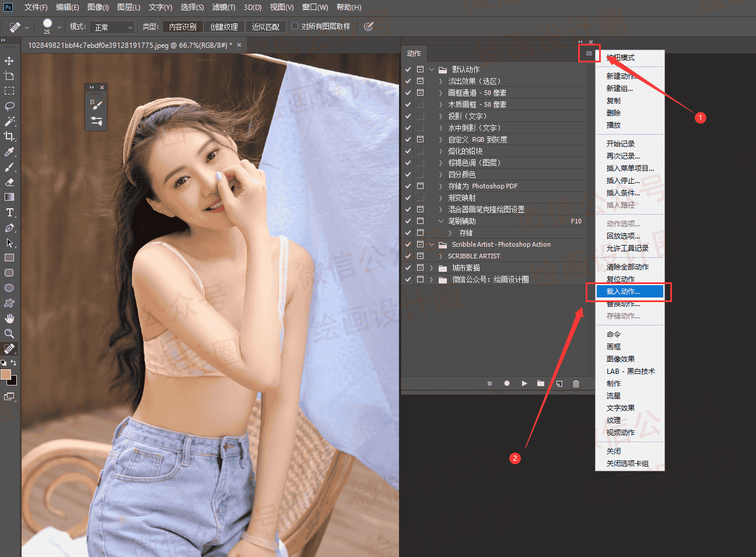Select the Crop tool
Image resolution: width=756 pixels, height=557 pixels.
9,136
